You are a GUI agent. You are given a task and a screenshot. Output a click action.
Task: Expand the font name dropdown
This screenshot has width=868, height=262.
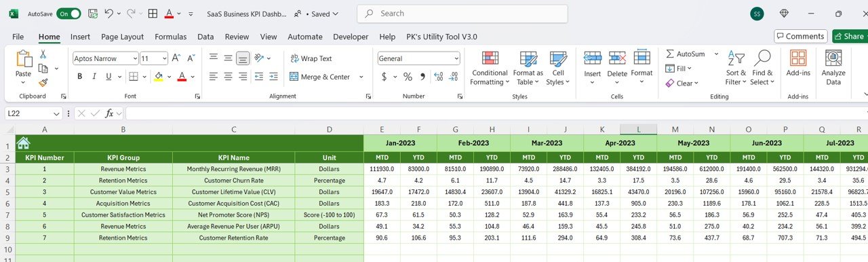click(134, 58)
